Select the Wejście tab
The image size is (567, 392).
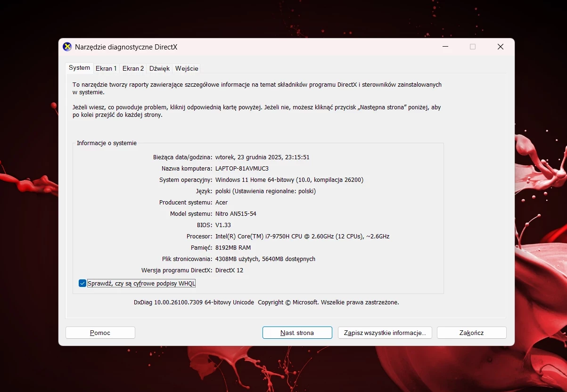pyautogui.click(x=187, y=68)
